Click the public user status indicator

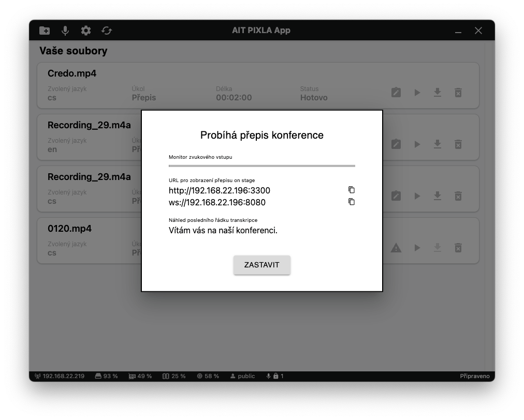243,376
